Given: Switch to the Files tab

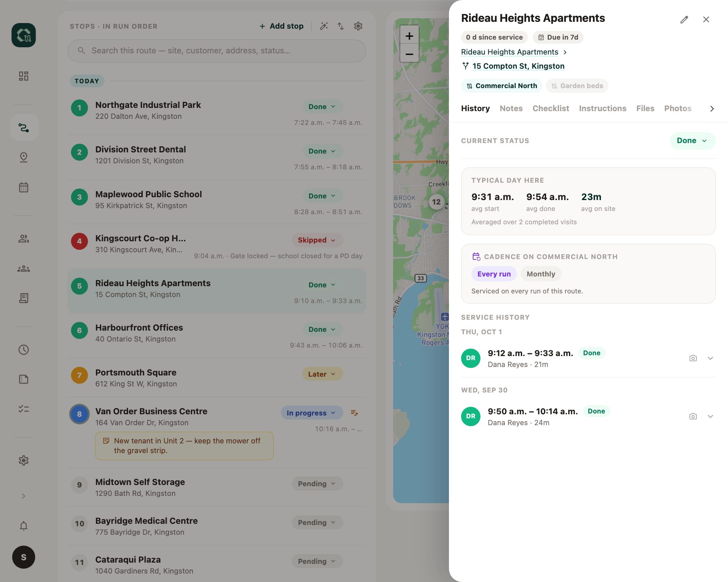Looking at the screenshot, I should [645, 108].
